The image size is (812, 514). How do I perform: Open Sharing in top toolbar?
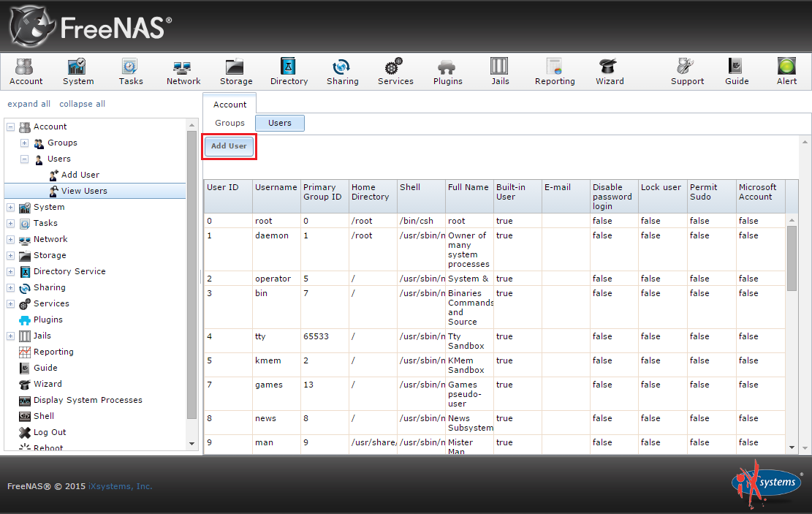pyautogui.click(x=342, y=72)
